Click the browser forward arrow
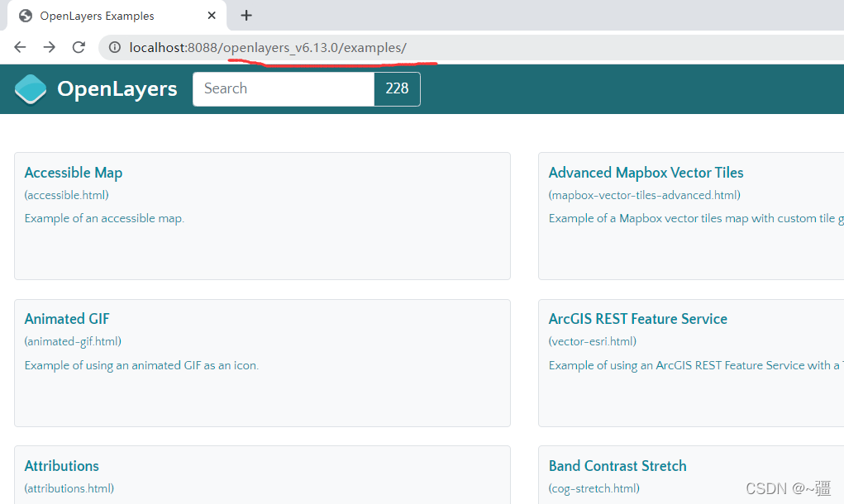This screenshot has width=844, height=504. (49, 47)
